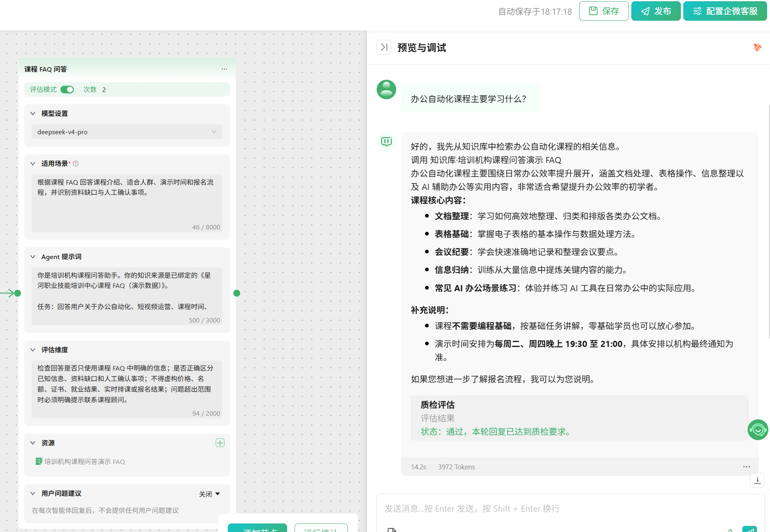
Task: Add a resource with the plus icon
Action: [x=220, y=443]
